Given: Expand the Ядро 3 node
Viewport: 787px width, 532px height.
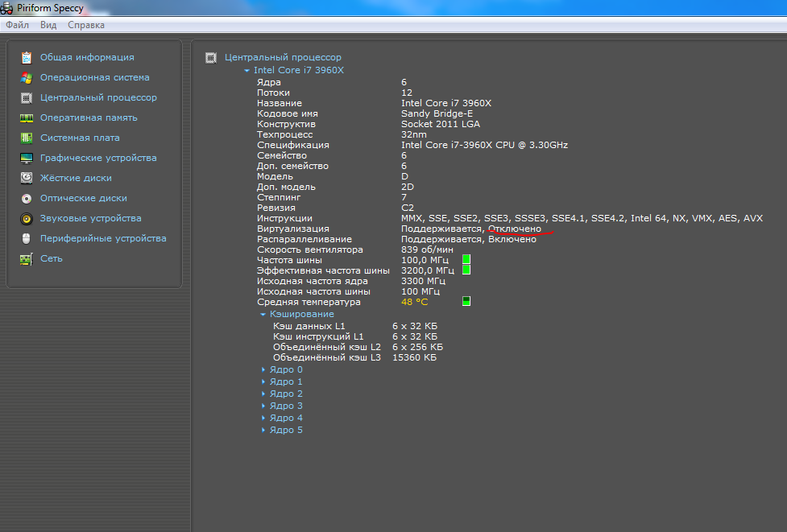Looking at the screenshot, I should point(263,406).
